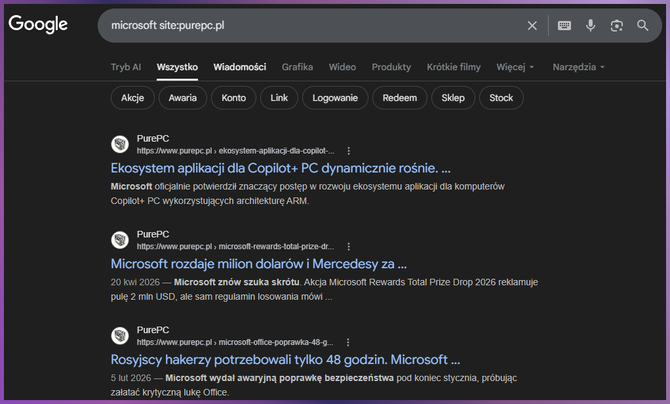Apply the Logowanie filter chip
The height and width of the screenshot is (404, 670).
click(335, 98)
